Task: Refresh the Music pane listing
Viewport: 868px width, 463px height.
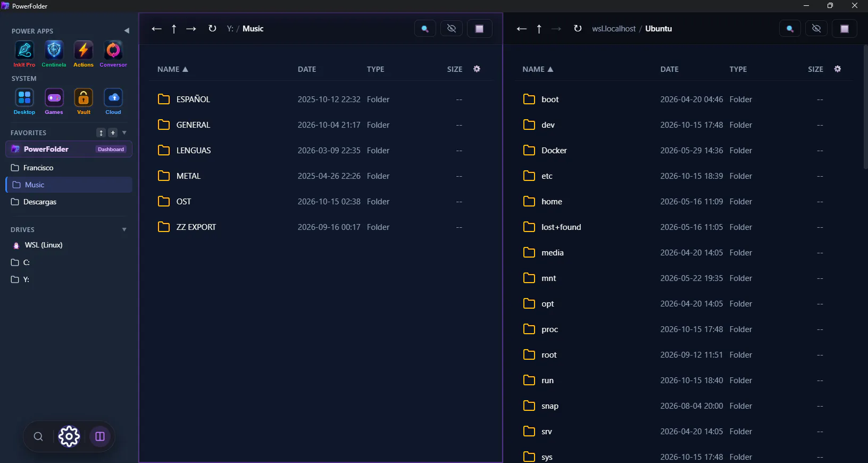Action: (x=212, y=29)
